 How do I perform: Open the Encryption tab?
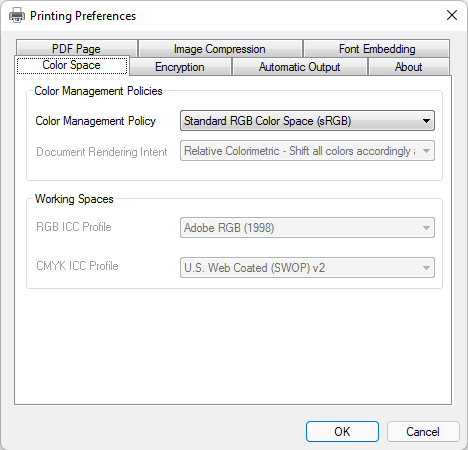tap(180, 67)
